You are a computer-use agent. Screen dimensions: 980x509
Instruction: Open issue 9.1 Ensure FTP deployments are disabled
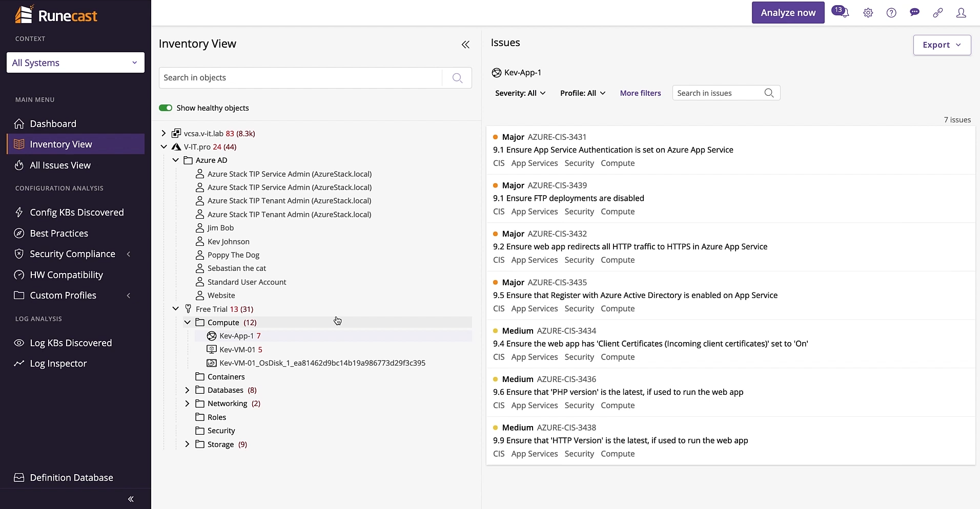[730, 198]
